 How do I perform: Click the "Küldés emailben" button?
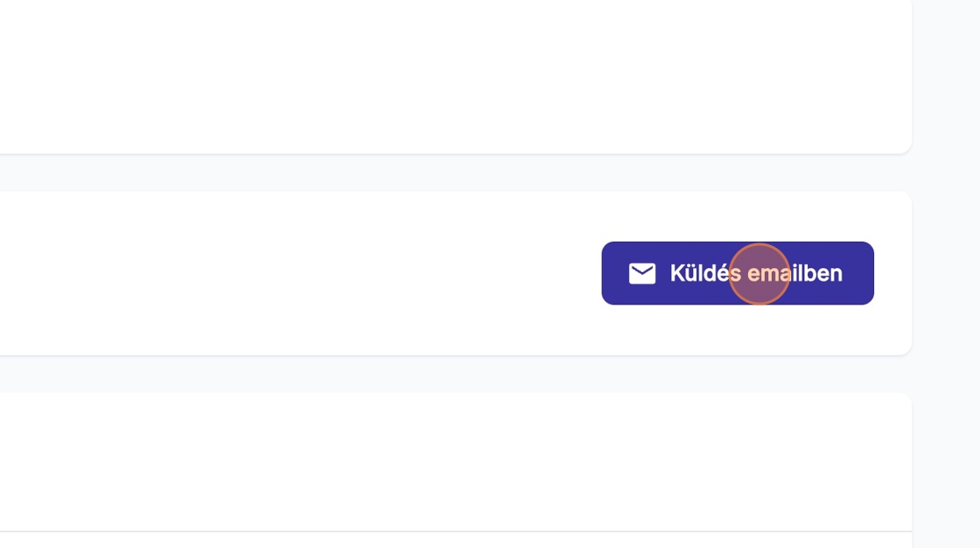click(737, 273)
